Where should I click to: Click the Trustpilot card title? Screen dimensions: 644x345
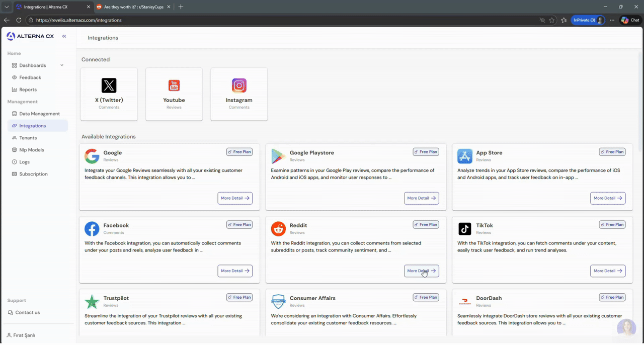click(116, 298)
